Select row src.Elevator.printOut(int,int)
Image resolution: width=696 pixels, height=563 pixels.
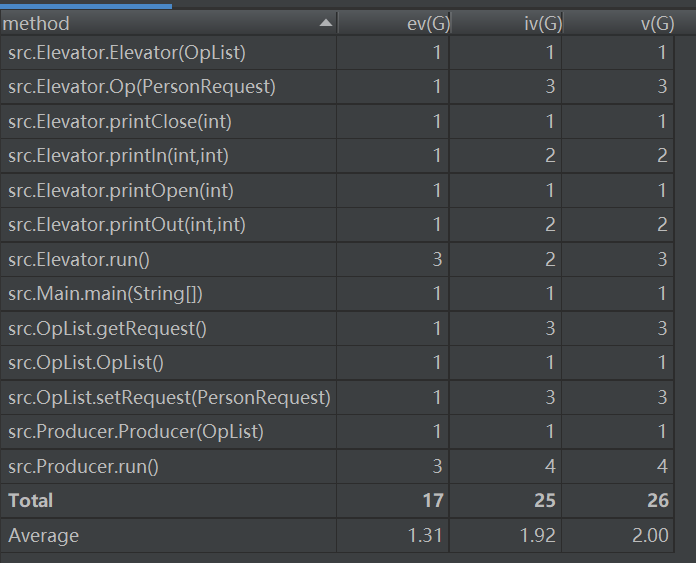click(x=337, y=225)
